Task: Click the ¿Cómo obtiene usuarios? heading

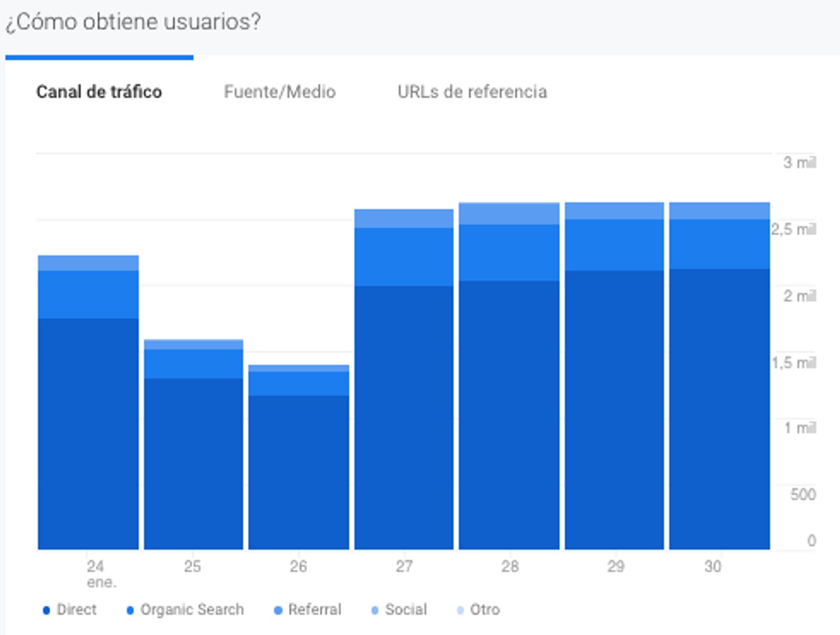Action: [133, 22]
